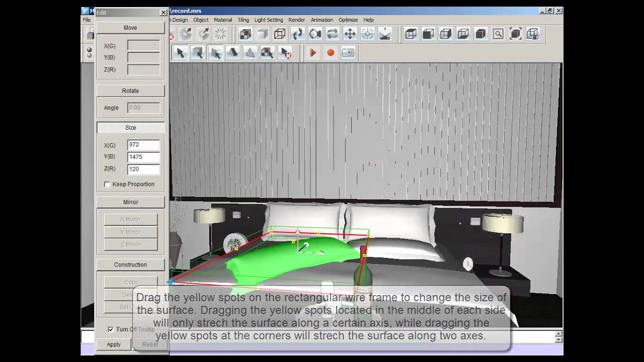Open the Optimize menu

[348, 20]
